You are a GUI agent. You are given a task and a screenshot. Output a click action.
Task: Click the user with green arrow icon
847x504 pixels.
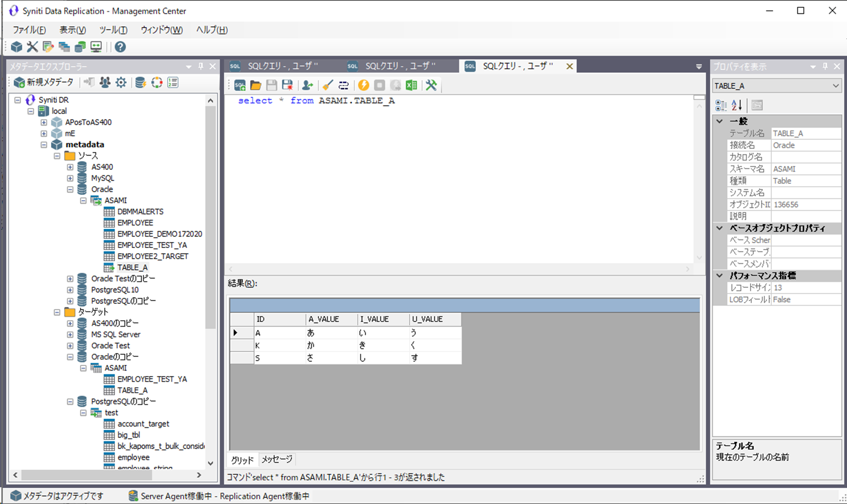click(308, 85)
